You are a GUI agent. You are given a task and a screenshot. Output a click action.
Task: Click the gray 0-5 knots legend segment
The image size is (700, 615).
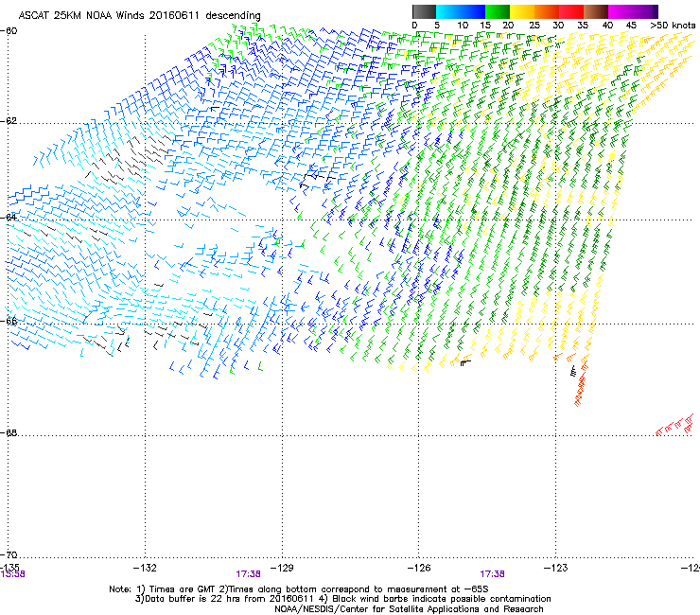[x=424, y=11]
